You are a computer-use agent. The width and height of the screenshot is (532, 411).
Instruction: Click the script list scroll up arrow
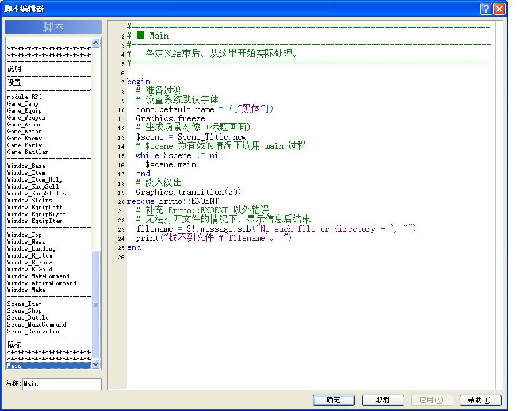[x=96, y=43]
